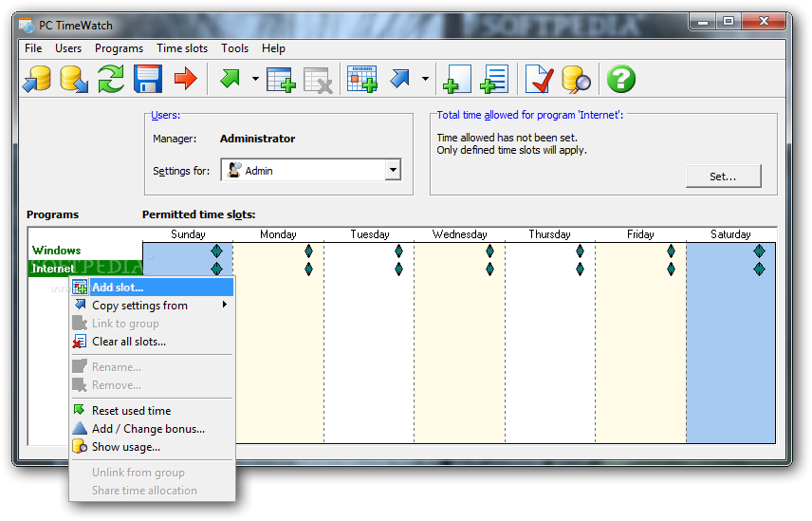Click the blue diagonal arrow toolbar icon
Viewport: 812px width, 521px height.
pos(399,79)
